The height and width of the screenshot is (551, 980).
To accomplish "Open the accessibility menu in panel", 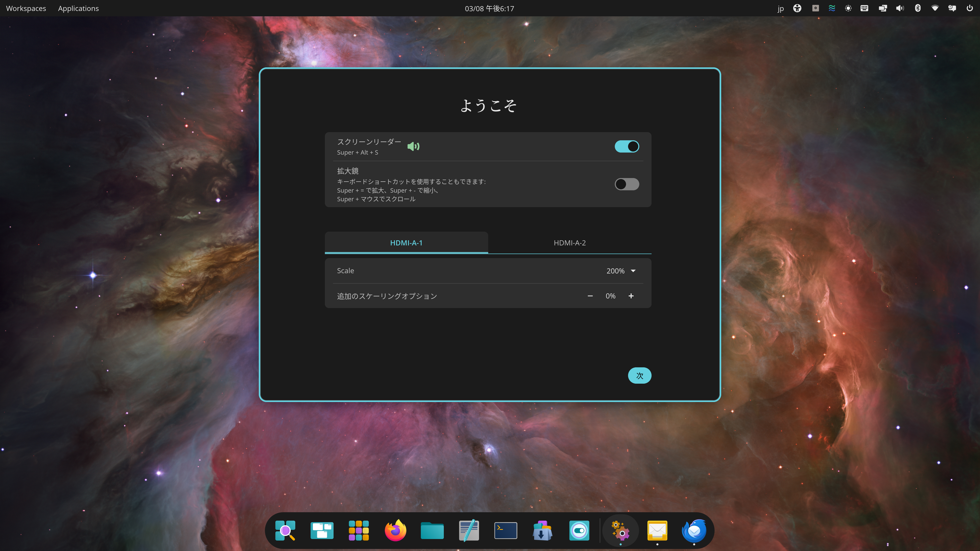I will [x=797, y=8].
